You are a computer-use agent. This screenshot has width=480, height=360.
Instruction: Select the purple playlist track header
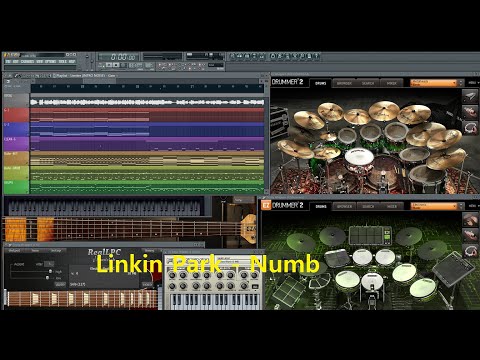coord(16,144)
